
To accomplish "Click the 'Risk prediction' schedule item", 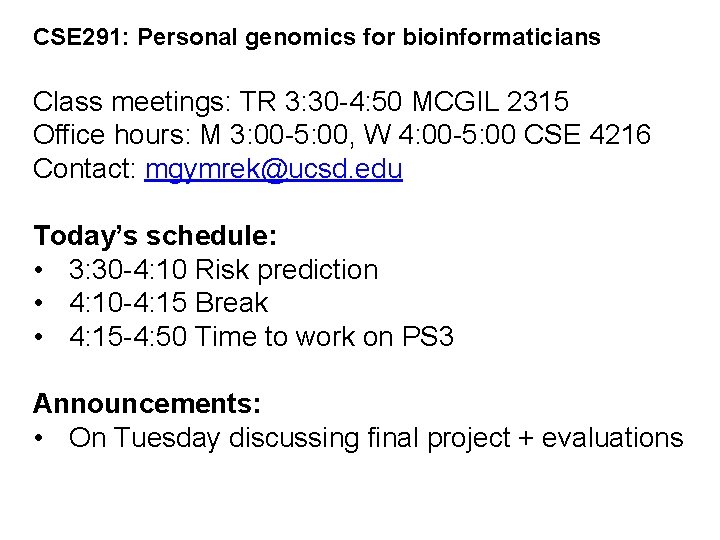I will coord(287,269).
